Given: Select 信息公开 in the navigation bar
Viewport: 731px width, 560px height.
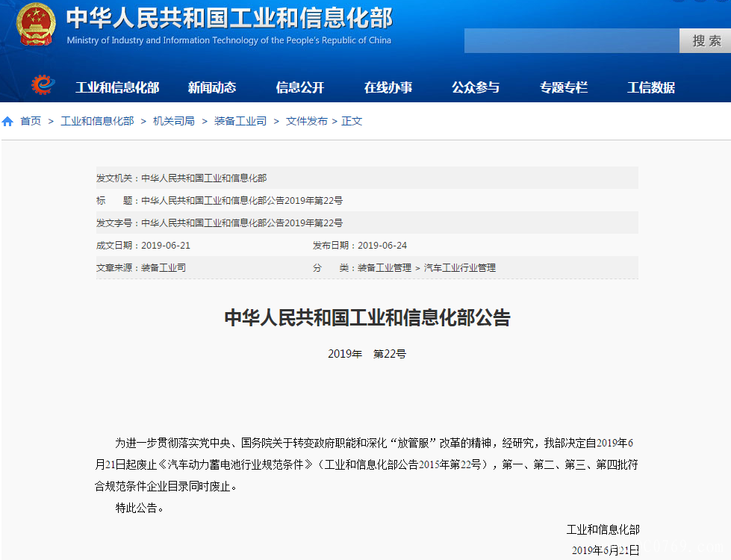Looking at the screenshot, I should point(300,87).
